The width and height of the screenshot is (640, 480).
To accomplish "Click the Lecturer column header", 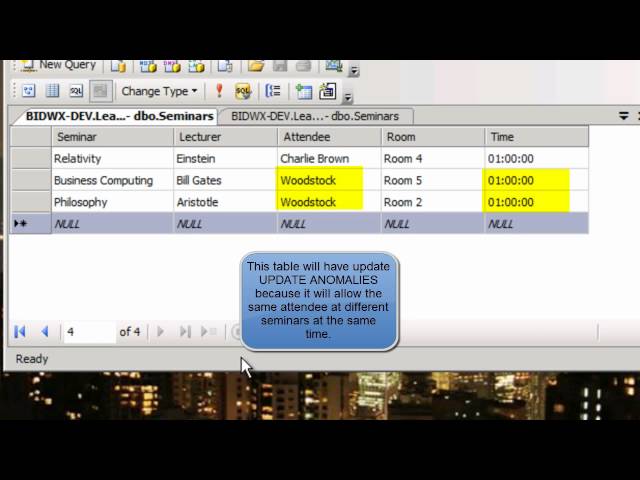I will [x=225, y=137].
